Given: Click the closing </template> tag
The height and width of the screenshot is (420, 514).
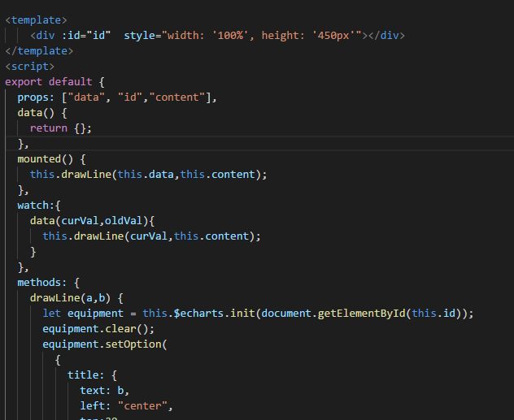Looking at the screenshot, I should [39, 51].
